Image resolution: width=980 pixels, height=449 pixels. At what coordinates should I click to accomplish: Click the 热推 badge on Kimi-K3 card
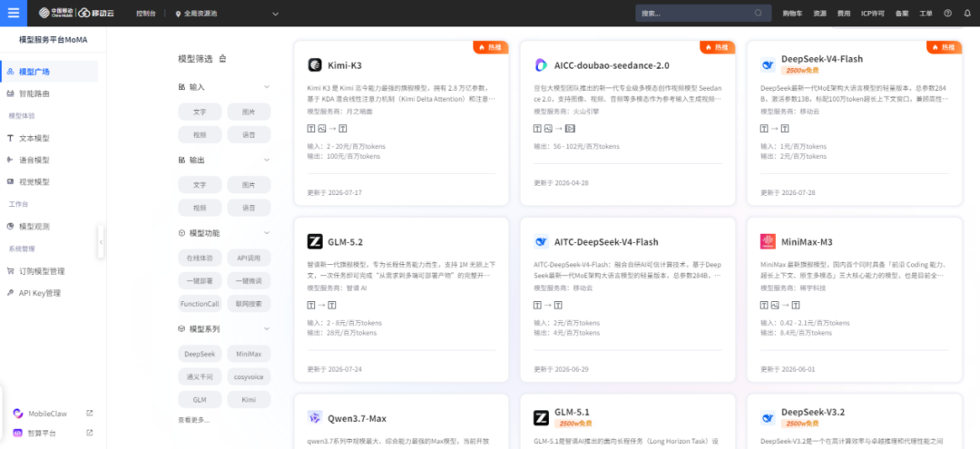pyautogui.click(x=490, y=47)
